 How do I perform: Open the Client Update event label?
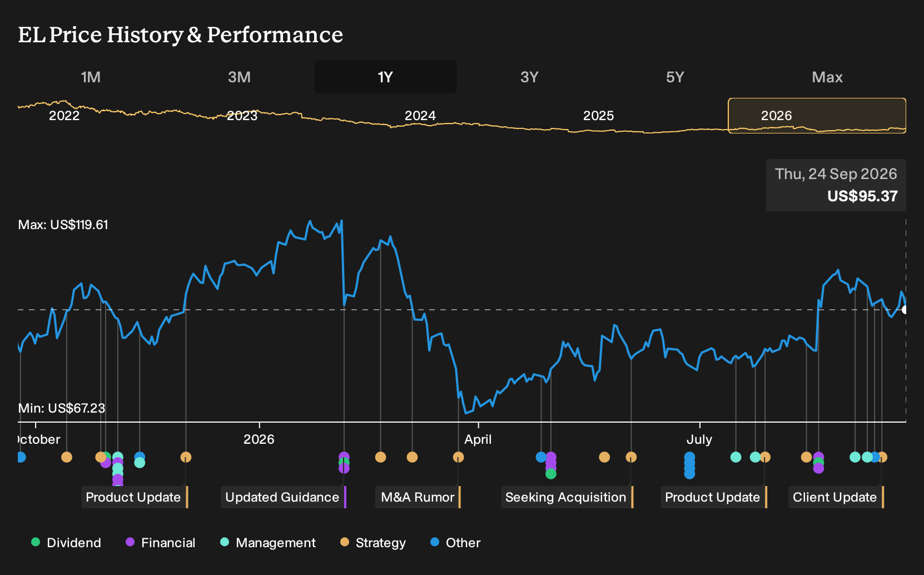(836, 497)
